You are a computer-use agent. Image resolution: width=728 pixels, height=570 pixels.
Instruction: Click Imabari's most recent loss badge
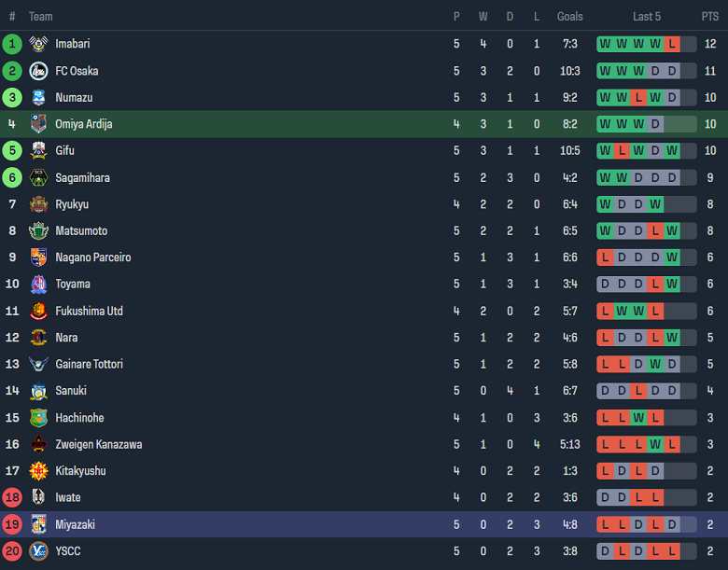click(x=672, y=44)
